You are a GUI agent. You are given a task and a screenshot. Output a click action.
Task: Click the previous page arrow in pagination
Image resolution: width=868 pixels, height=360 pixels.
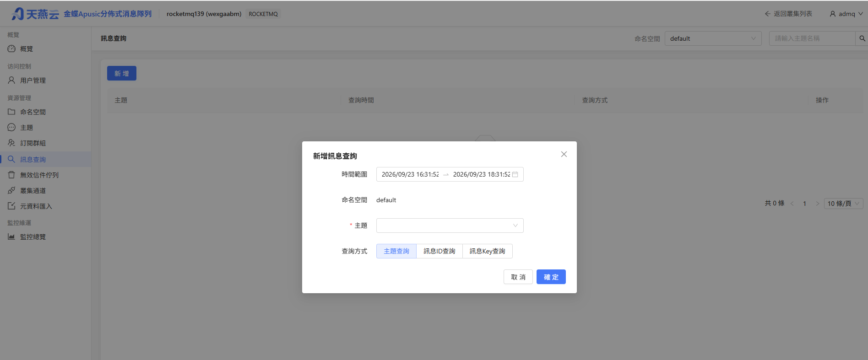click(x=792, y=204)
